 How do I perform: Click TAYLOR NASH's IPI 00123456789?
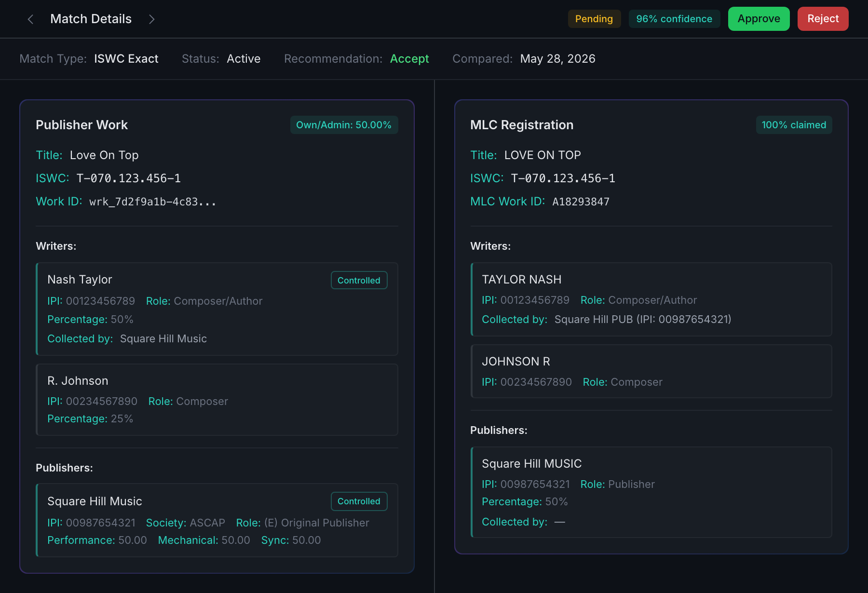[x=535, y=300]
